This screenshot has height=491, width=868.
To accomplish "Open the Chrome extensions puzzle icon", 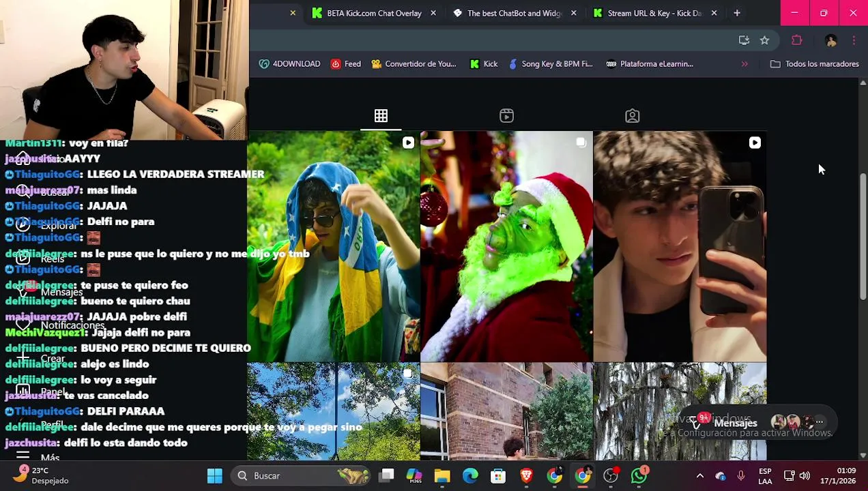I will [796, 41].
